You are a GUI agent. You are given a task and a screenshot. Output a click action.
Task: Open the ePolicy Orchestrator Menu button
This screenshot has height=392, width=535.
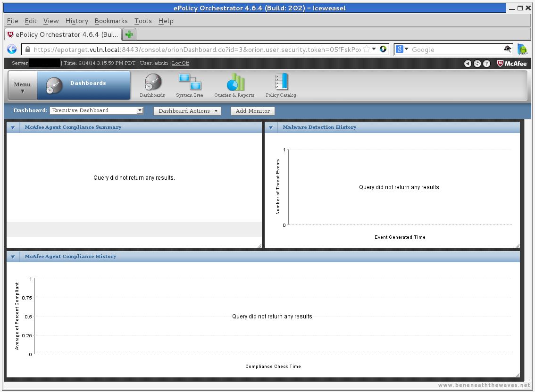pos(22,86)
